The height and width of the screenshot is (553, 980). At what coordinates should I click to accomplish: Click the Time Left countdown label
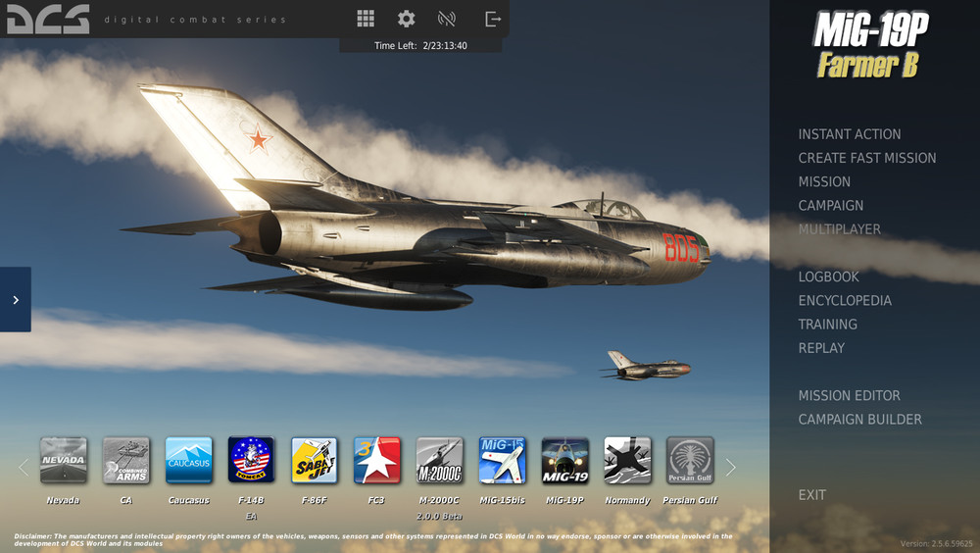coord(420,46)
